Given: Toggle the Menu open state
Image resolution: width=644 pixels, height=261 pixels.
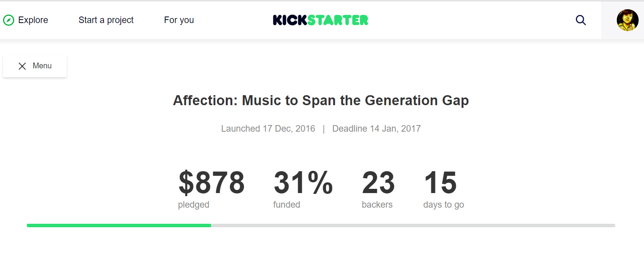Looking at the screenshot, I should click(x=35, y=66).
